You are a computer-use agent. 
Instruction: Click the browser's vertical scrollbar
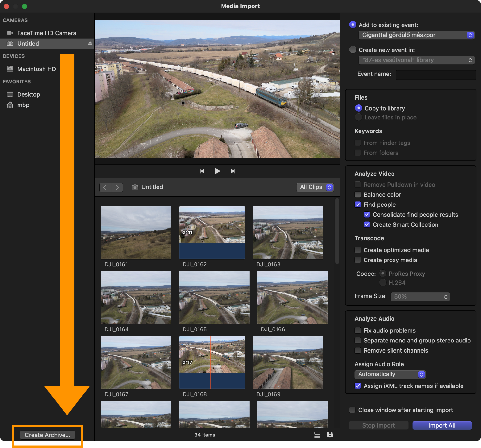tap(337, 231)
